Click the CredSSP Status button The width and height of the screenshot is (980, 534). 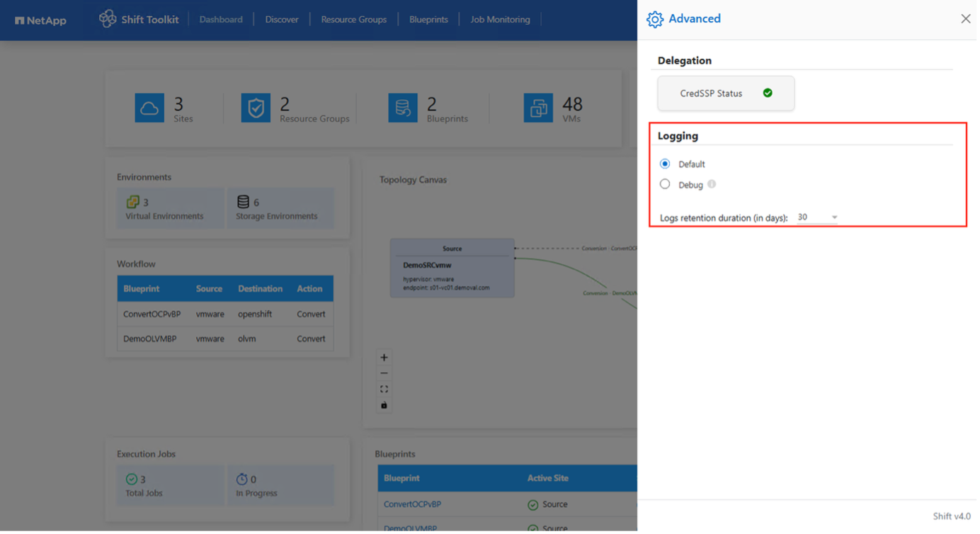(726, 93)
